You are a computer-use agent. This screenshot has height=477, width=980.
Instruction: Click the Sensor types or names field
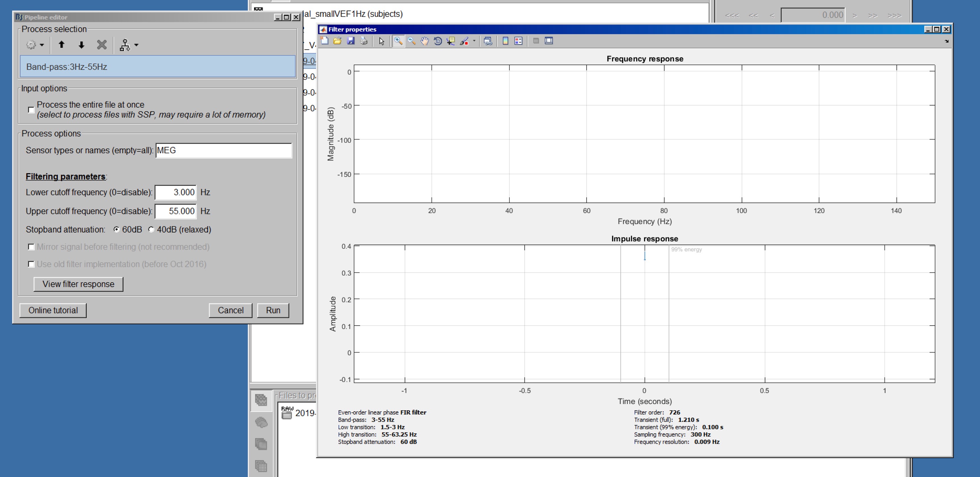(x=224, y=150)
